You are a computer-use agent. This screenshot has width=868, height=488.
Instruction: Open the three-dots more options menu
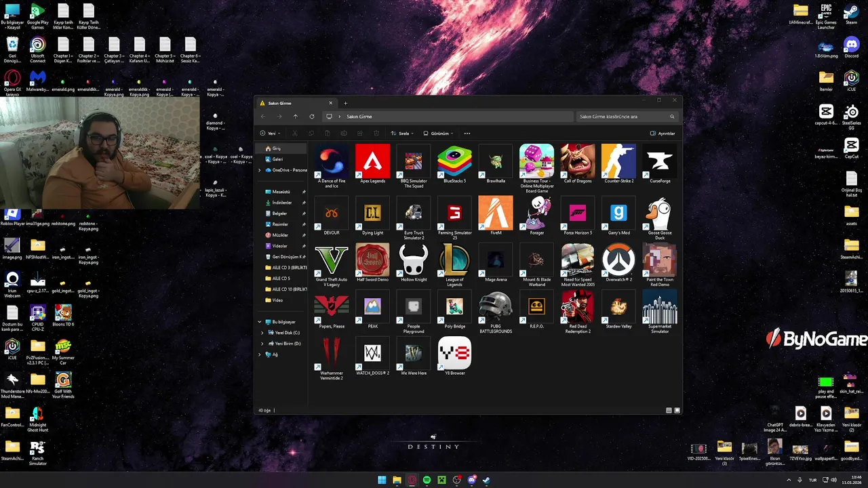point(467,134)
